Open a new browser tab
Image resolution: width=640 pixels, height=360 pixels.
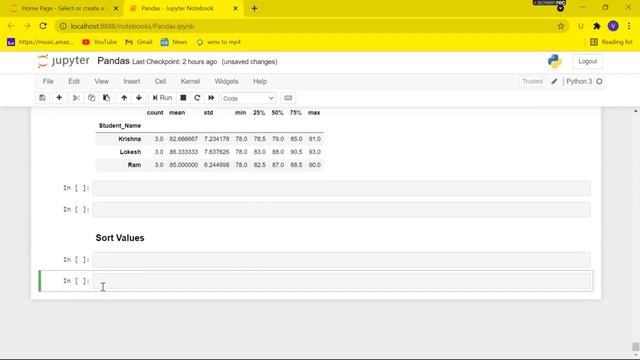(x=254, y=8)
